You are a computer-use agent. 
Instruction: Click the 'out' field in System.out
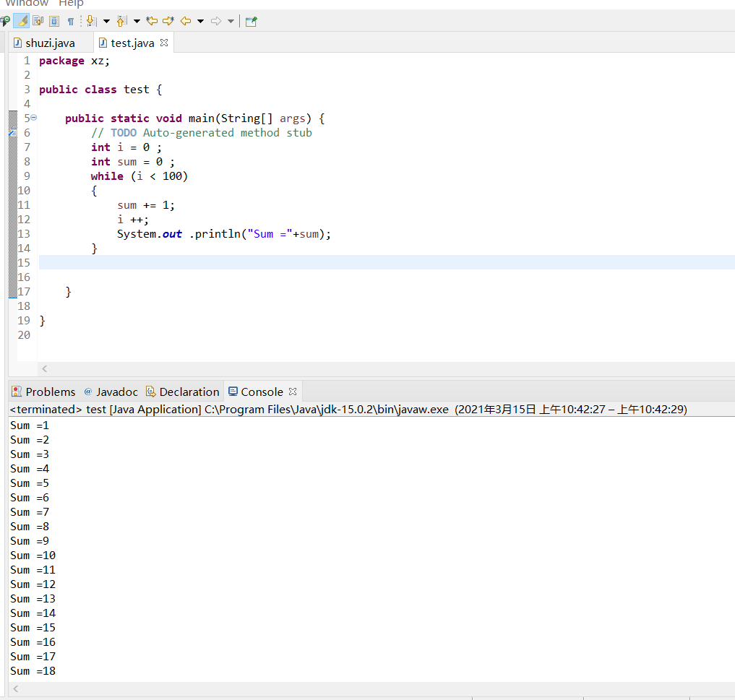[x=172, y=234]
